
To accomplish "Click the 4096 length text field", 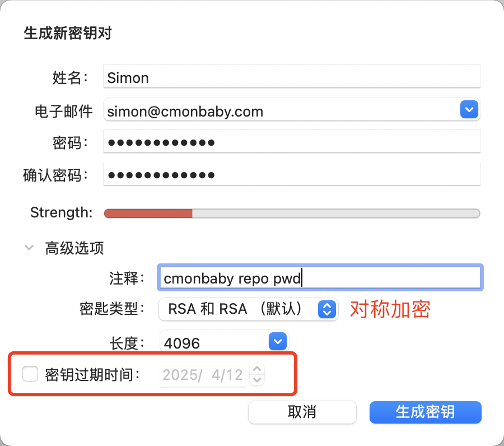I will tap(214, 342).
